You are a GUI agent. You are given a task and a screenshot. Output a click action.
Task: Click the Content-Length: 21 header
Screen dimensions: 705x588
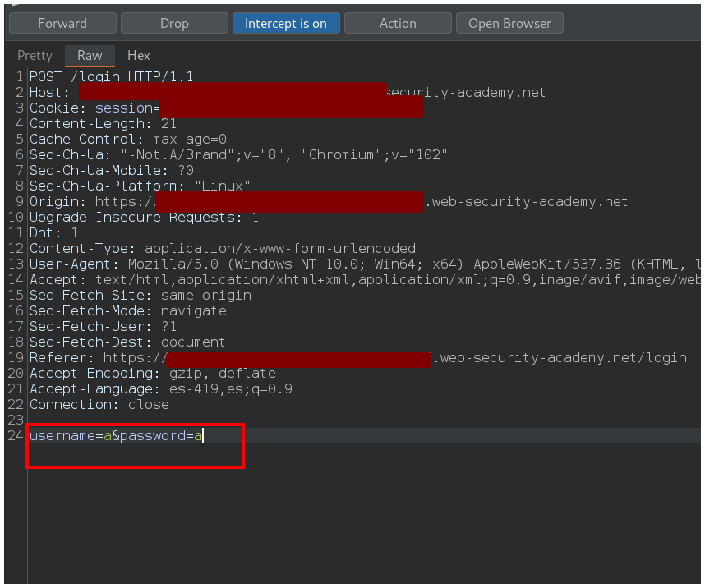tap(103, 124)
